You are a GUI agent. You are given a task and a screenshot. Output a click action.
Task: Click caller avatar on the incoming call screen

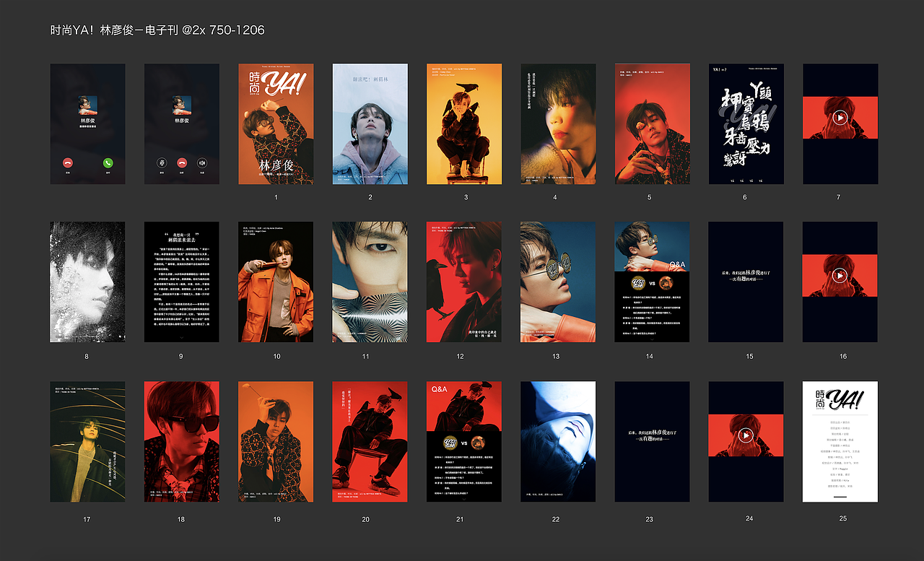pyautogui.click(x=87, y=105)
